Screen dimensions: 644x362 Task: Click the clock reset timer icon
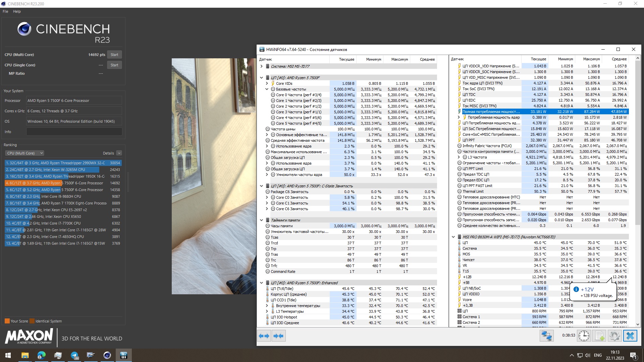pos(584,336)
